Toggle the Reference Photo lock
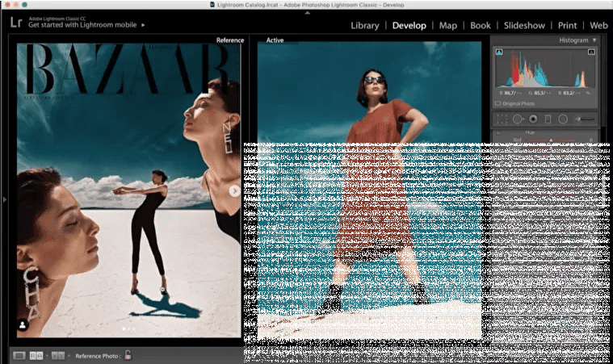This screenshot has width=613, height=364. (x=127, y=355)
